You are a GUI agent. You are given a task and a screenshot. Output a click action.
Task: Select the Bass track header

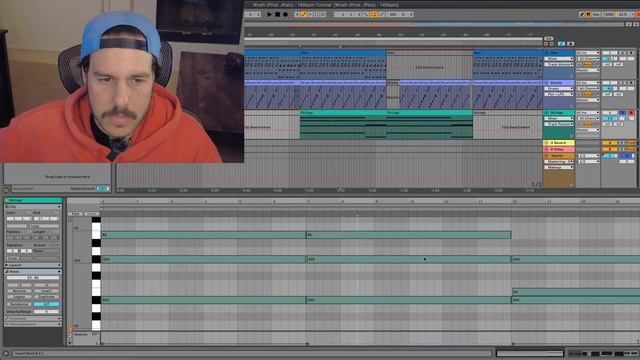point(559,53)
